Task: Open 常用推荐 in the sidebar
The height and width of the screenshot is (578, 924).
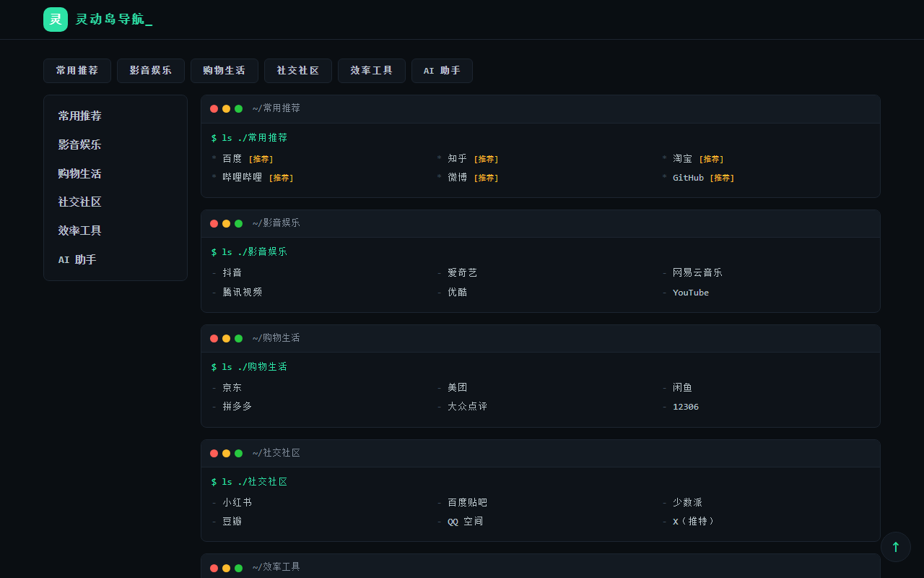Action: 115,116
